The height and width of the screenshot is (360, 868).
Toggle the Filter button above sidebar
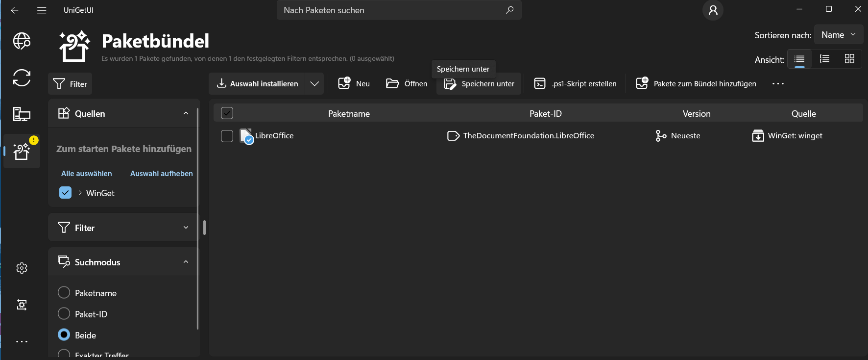[x=70, y=84]
